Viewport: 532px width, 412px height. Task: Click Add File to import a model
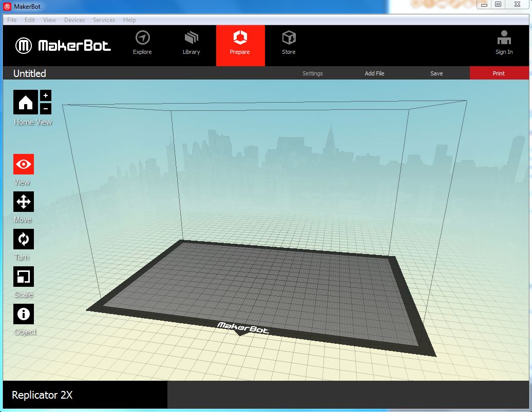pyautogui.click(x=374, y=73)
